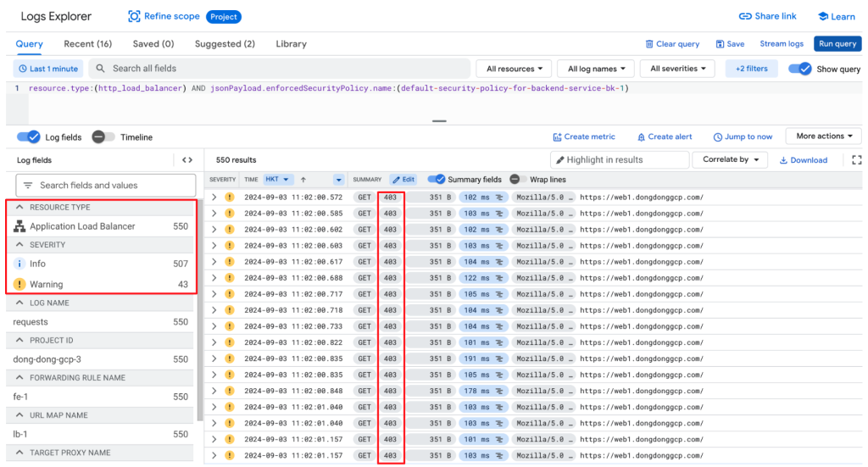Open the Last 1 minute time range
Viewport: 868px width, 467px height.
tap(48, 69)
